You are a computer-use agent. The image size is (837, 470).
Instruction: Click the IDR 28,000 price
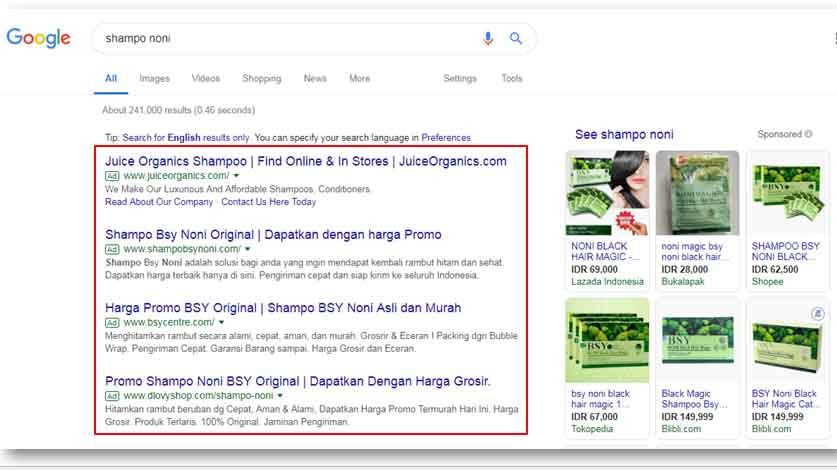(x=684, y=270)
